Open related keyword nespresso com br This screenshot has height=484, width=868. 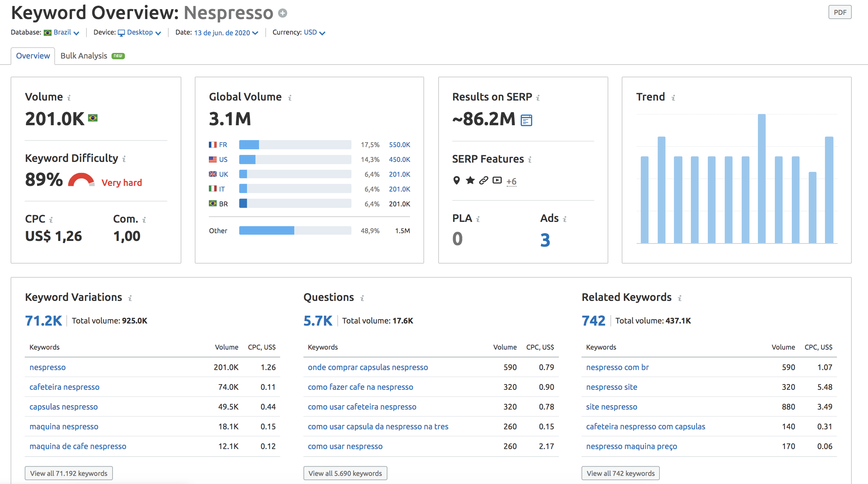pyautogui.click(x=617, y=367)
